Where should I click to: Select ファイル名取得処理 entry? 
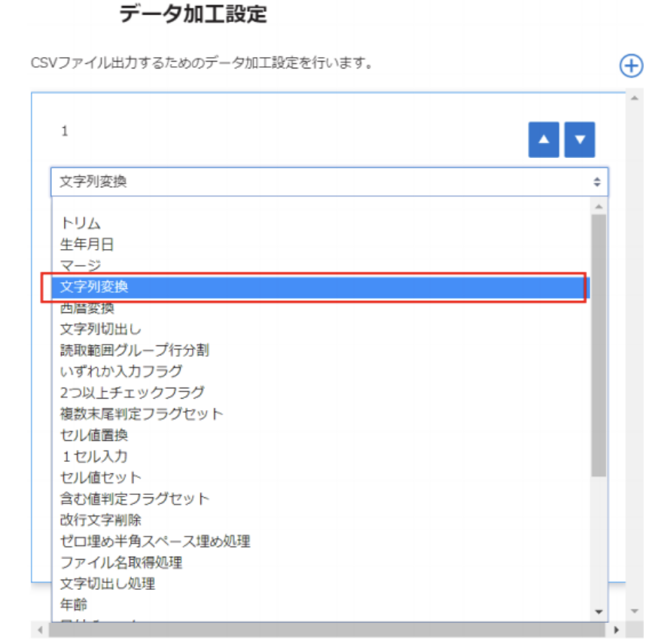pos(121,562)
